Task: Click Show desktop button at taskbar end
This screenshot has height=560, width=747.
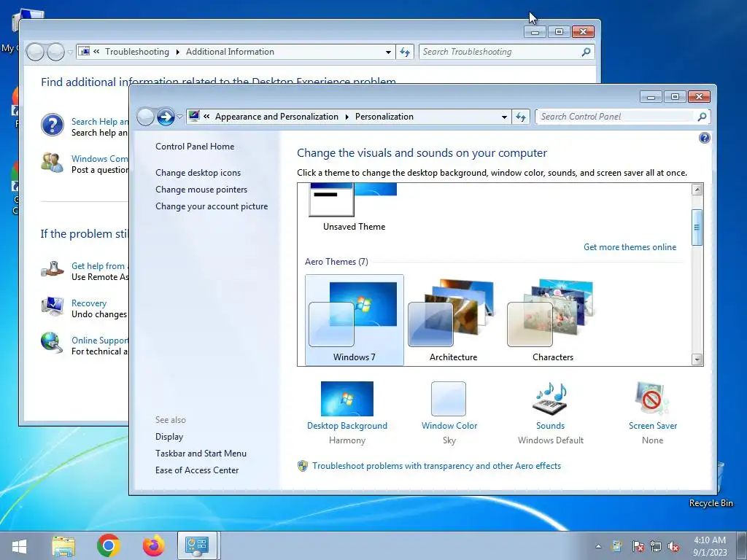Action: click(742, 545)
